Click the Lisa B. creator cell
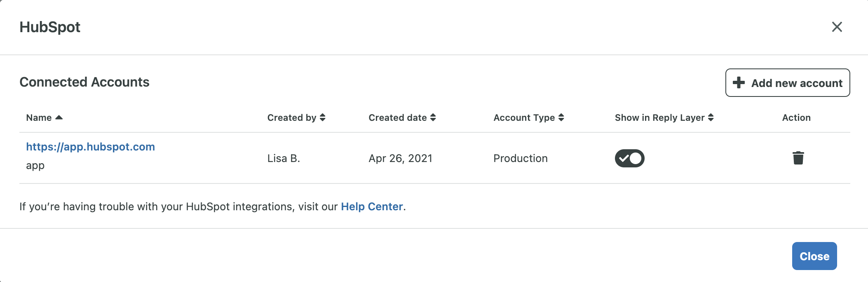Image resolution: width=868 pixels, height=282 pixels. click(284, 158)
